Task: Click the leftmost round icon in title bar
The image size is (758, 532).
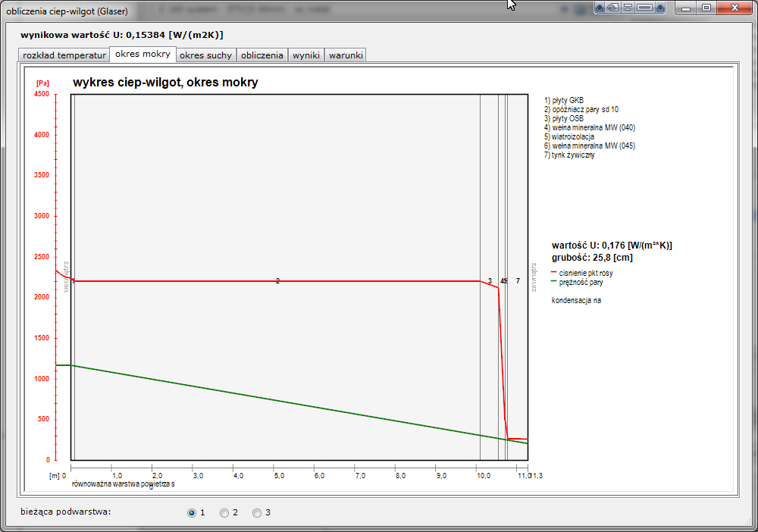Action: (600, 8)
